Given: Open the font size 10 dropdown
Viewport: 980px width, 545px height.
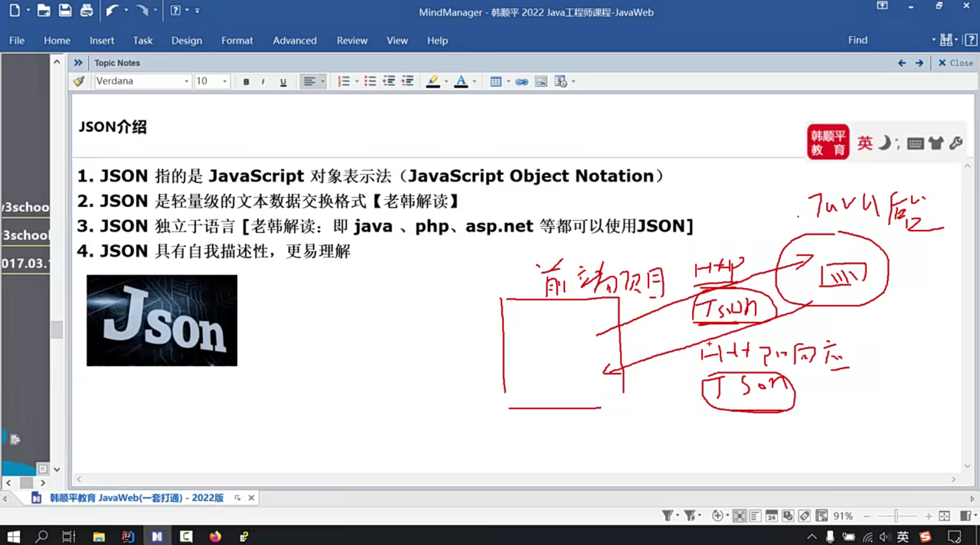Looking at the screenshot, I should coord(225,81).
